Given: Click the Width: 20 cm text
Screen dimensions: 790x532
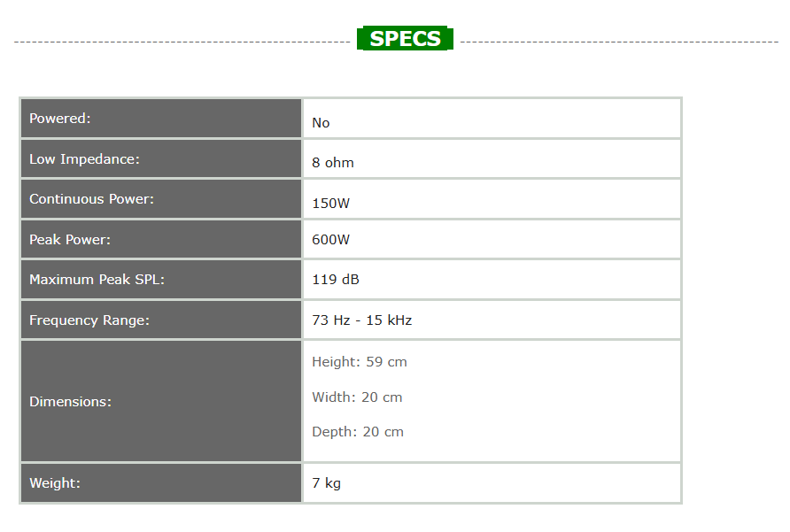Looking at the screenshot, I should point(357,397).
